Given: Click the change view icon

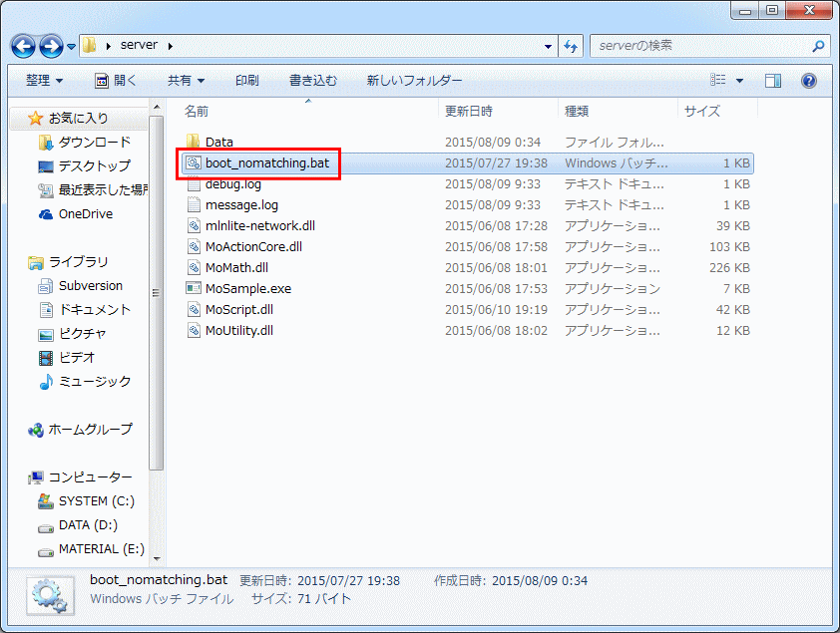Looking at the screenshot, I should [x=718, y=81].
